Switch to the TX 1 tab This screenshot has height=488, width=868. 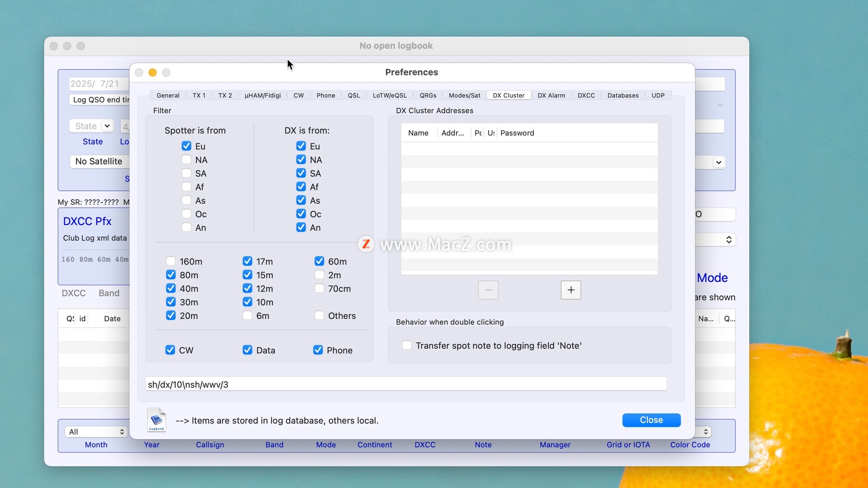199,95
